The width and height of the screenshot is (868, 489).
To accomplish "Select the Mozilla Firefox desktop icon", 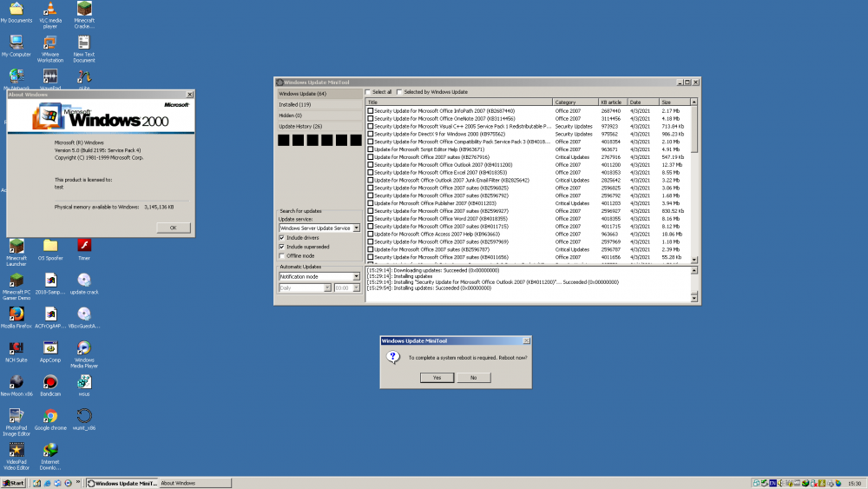I will click(16, 317).
